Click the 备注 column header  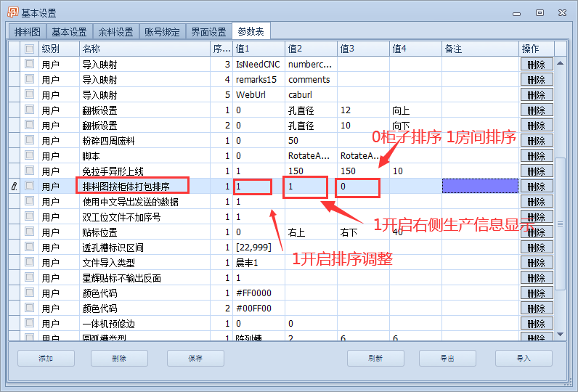coord(480,49)
